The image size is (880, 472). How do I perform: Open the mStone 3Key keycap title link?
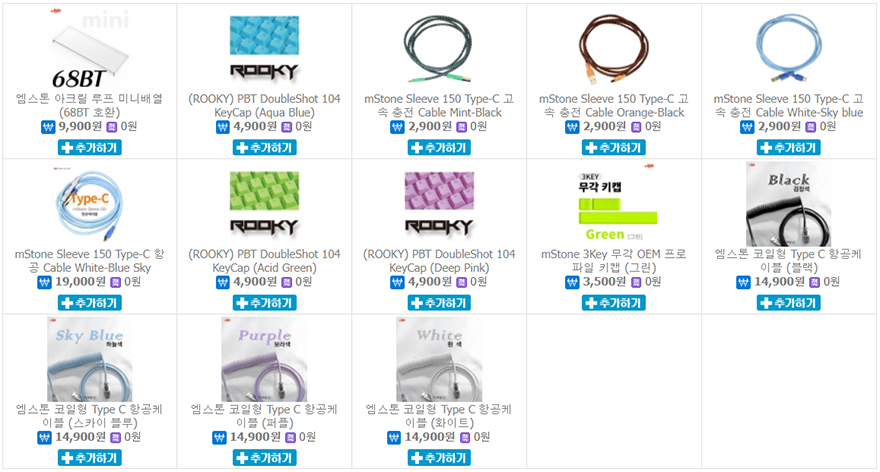tap(614, 261)
